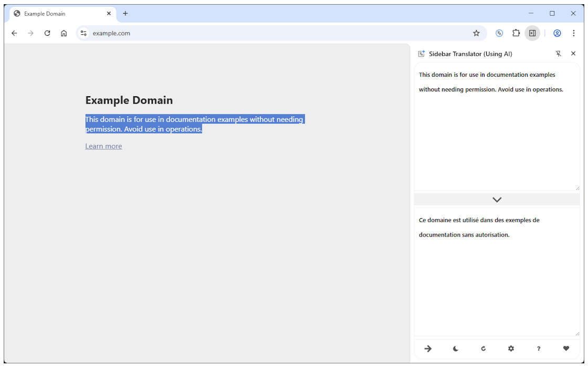Click the example.com address bar
The image size is (588, 368).
(x=281, y=33)
